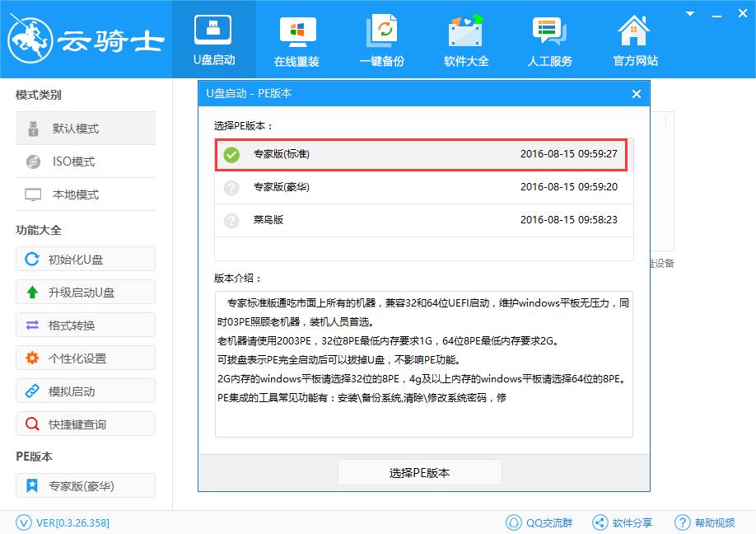The height and width of the screenshot is (534, 756).
Task: Select 本地模式 in the mode list
Action: 86,194
